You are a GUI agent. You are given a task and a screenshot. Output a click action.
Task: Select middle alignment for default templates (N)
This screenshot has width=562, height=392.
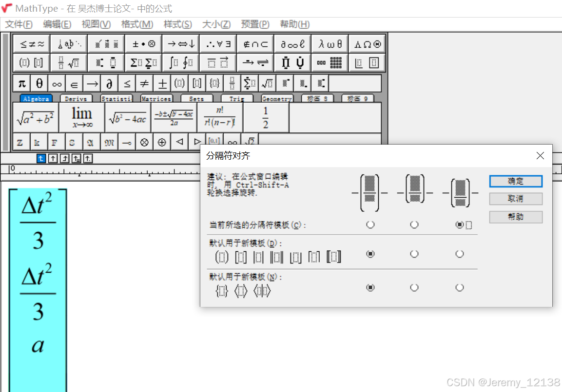point(414,287)
